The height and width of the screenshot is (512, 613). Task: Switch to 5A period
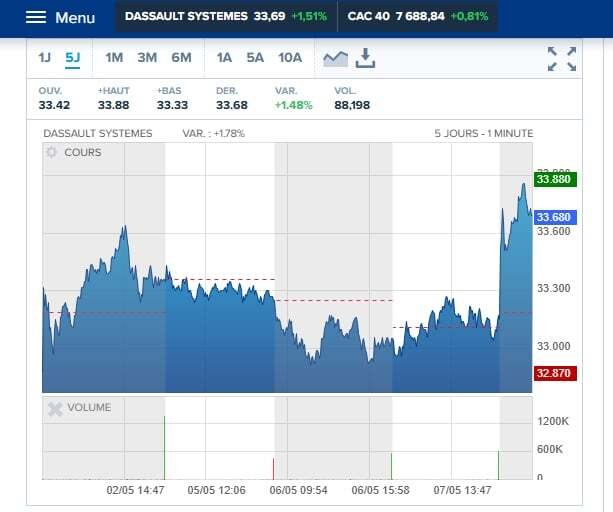(x=255, y=58)
